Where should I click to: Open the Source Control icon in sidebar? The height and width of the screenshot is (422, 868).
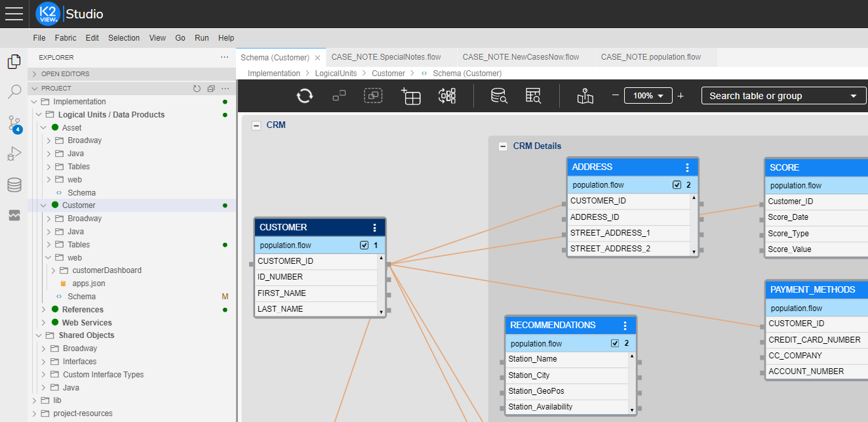pos(14,123)
